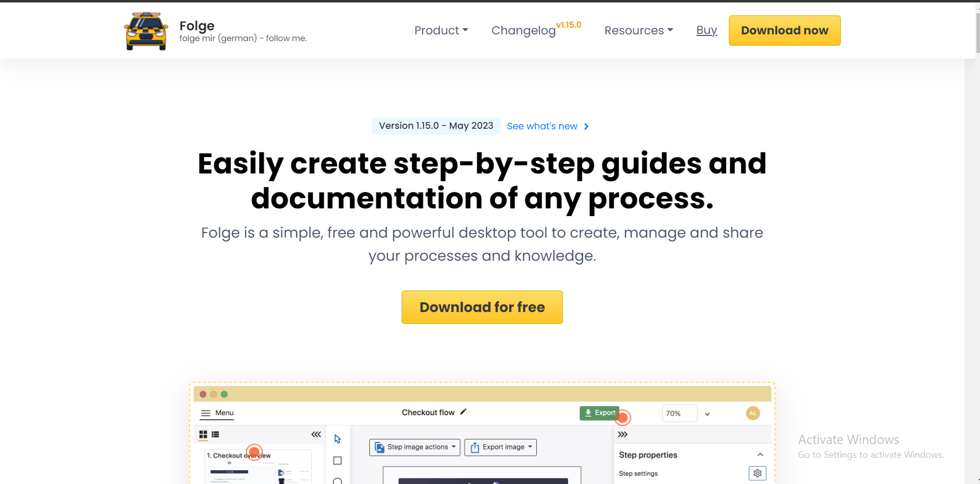Click the Folge taxi logo
The image size is (980, 484).
[x=146, y=31]
